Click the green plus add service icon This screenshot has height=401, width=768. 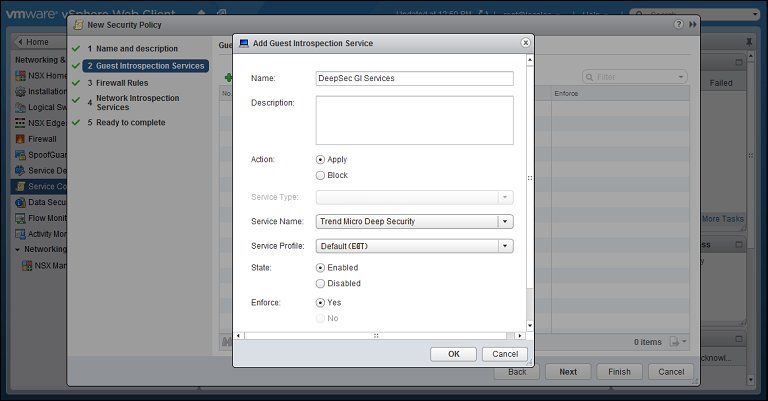[228, 76]
